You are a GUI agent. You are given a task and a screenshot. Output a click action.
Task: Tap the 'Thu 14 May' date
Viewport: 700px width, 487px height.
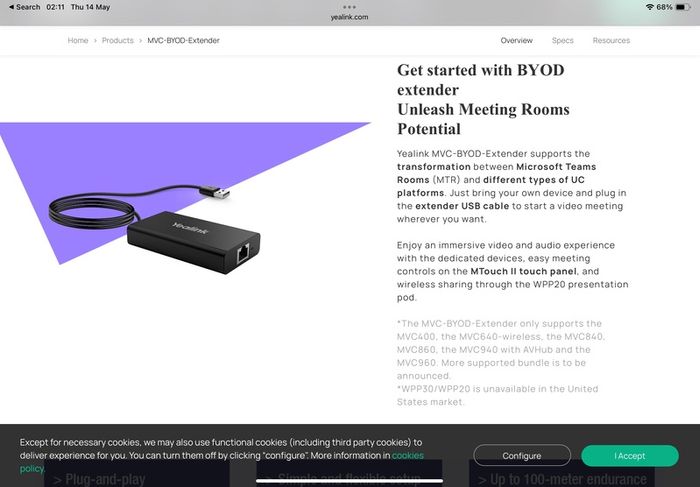(90, 7)
